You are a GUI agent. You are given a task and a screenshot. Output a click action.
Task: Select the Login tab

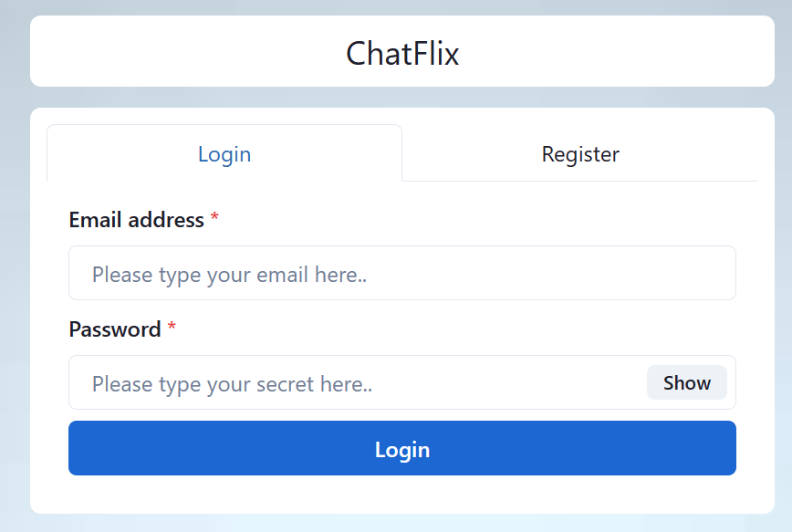(x=224, y=153)
